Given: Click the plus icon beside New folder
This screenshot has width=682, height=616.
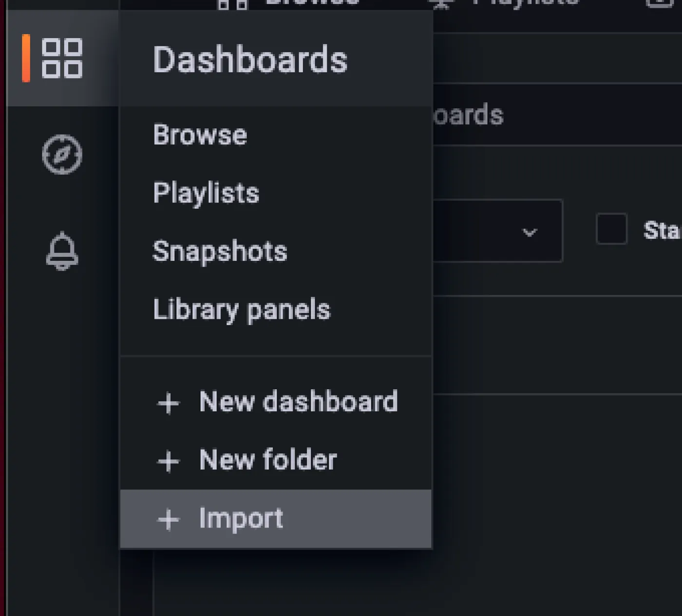Looking at the screenshot, I should pyautogui.click(x=169, y=461).
